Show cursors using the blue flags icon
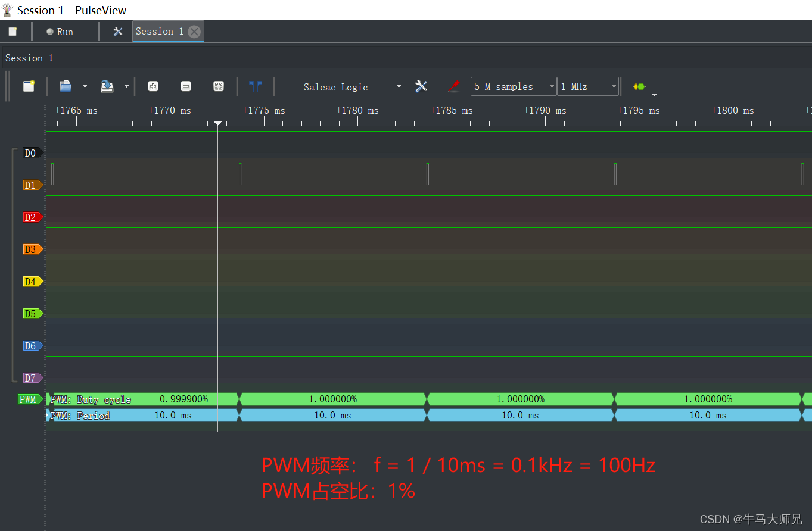Screen dimensions: 812x531 [256, 86]
